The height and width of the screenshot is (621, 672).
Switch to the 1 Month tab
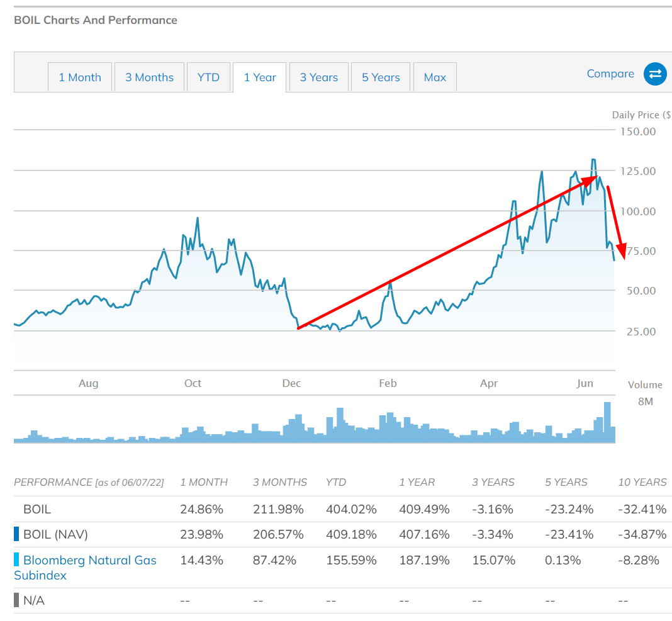tap(80, 77)
